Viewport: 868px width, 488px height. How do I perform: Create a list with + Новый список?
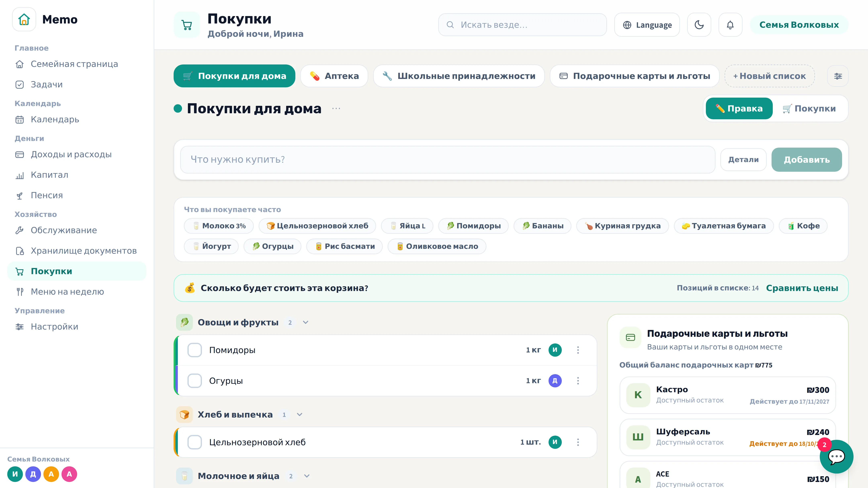point(770,76)
